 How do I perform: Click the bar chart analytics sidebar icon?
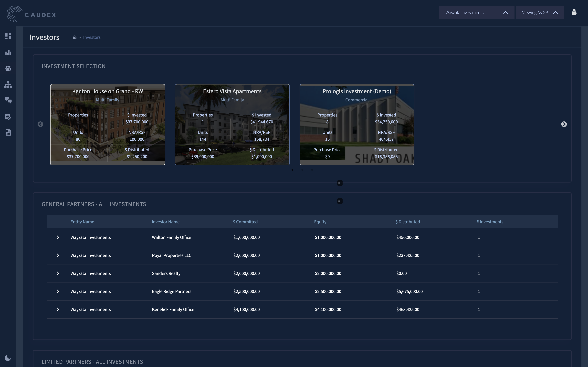coord(8,52)
